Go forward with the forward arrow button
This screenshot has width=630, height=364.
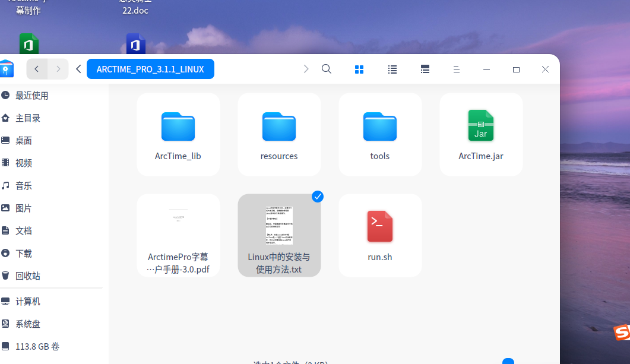tap(58, 69)
